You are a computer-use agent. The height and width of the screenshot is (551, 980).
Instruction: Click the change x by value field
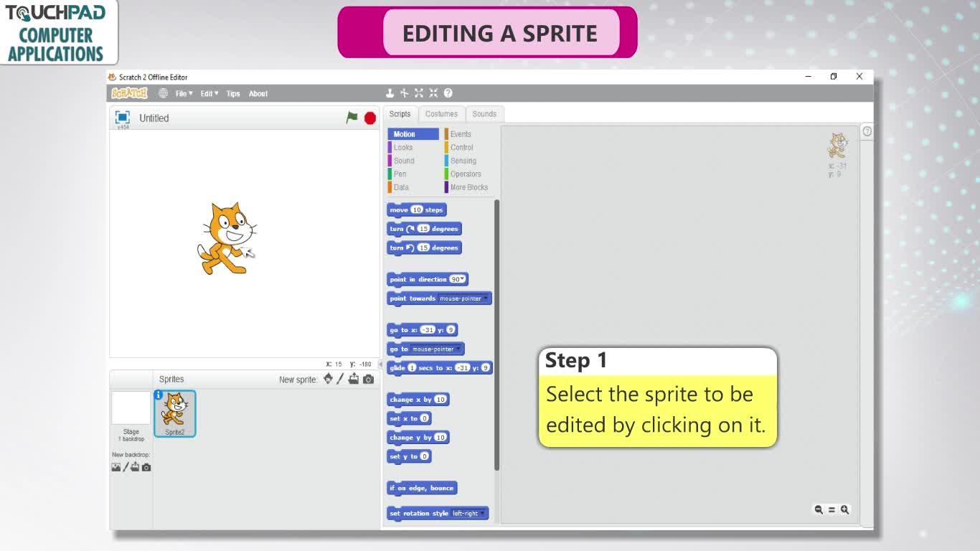tap(440, 400)
